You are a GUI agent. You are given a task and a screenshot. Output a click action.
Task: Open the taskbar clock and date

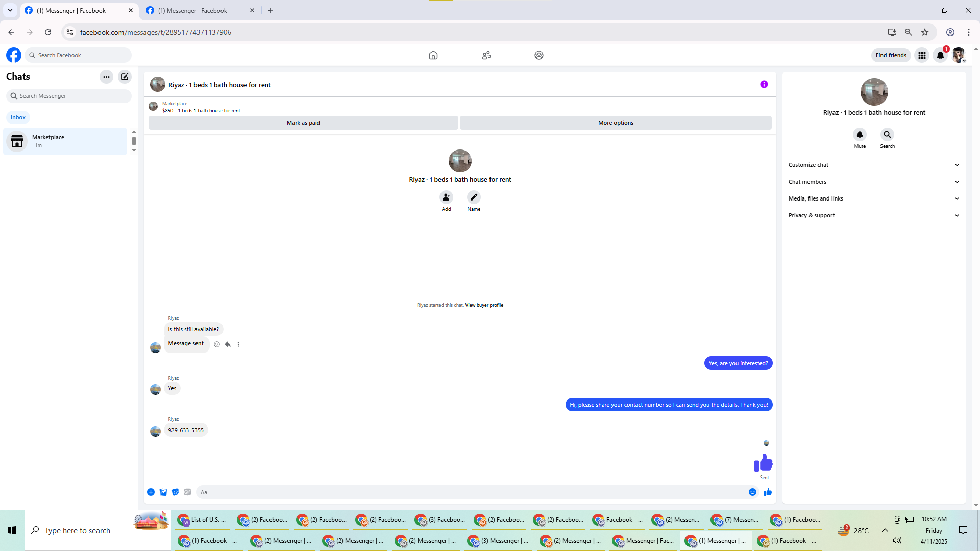click(934, 530)
